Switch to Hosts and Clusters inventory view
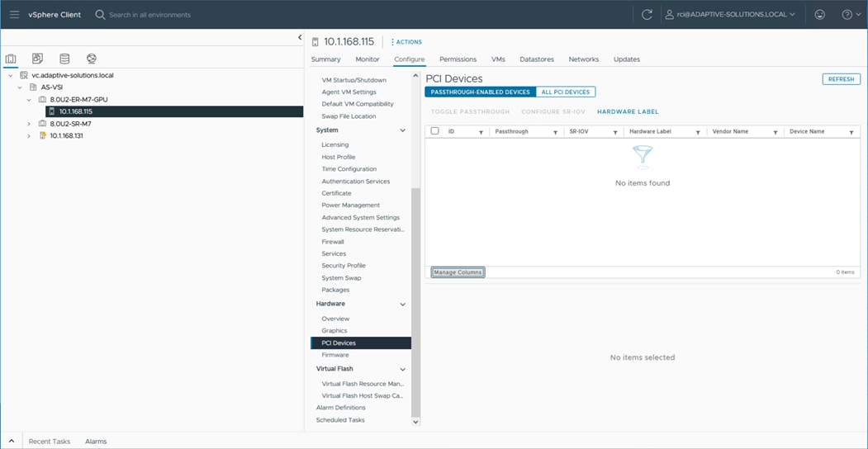This screenshot has height=449, width=868. [11, 59]
